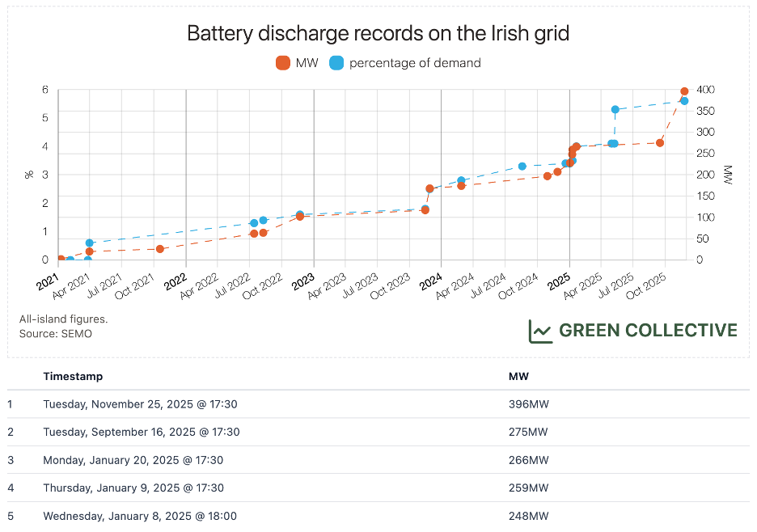757x532 pixels.
Task: Sort by the Timestamp column header
Action: (x=73, y=377)
